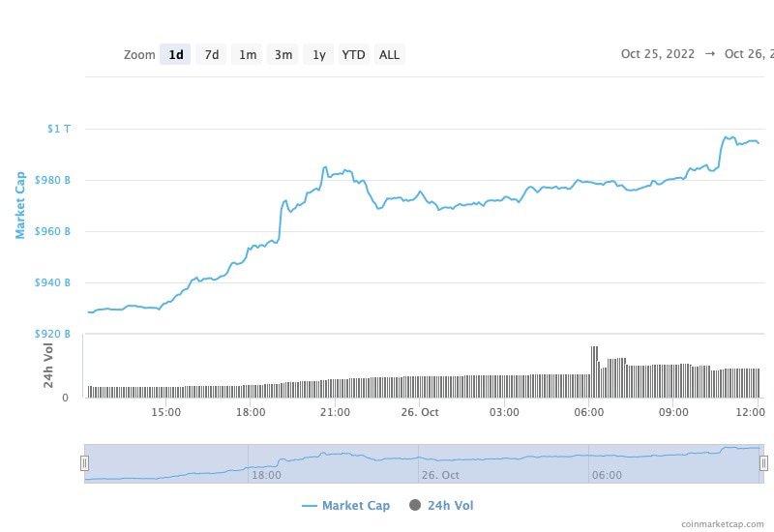Hide 24h Vol series via legend text
Screen dimensions: 774x532
click(450, 505)
